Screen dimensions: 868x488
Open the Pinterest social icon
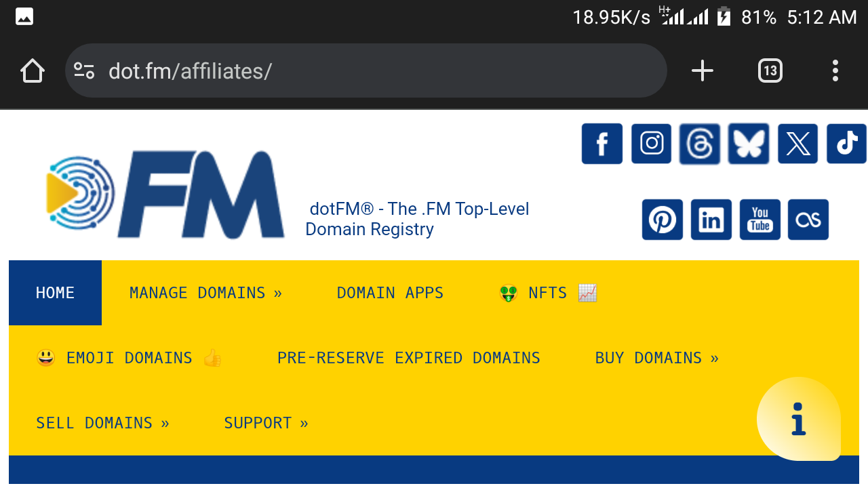tap(663, 220)
